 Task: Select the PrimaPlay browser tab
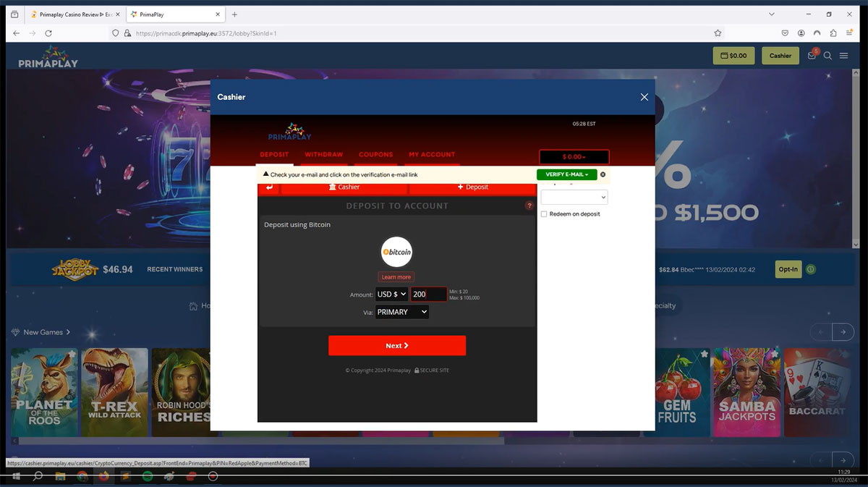coord(174,14)
